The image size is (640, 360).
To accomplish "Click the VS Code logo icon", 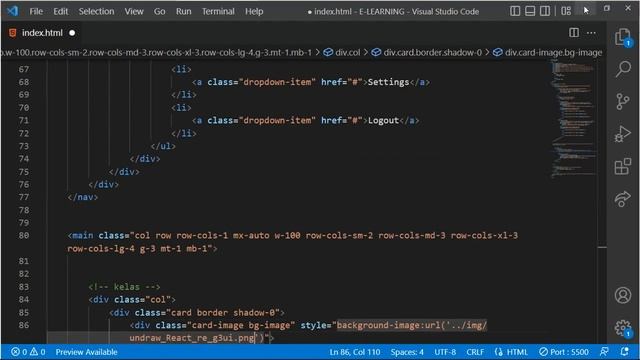I will point(13,11).
